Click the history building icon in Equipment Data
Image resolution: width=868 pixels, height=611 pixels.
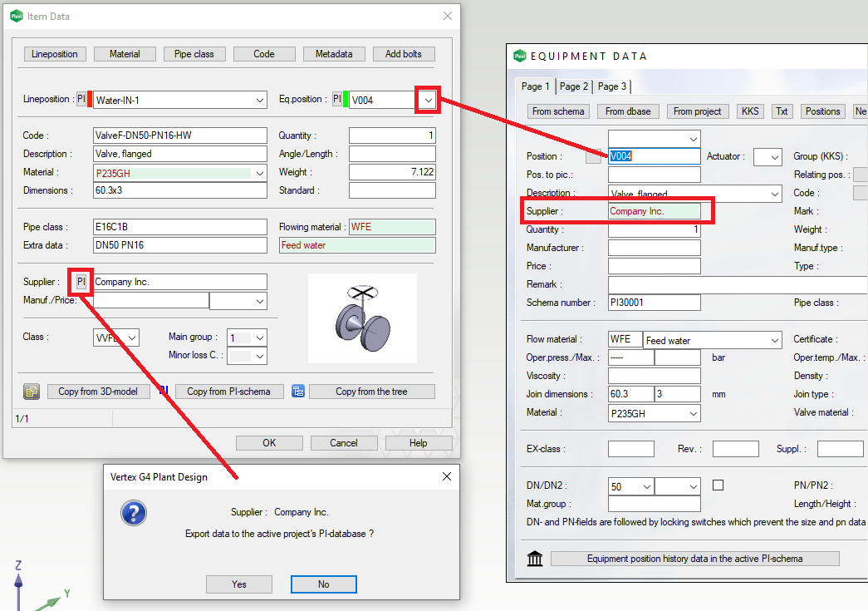tap(535, 559)
